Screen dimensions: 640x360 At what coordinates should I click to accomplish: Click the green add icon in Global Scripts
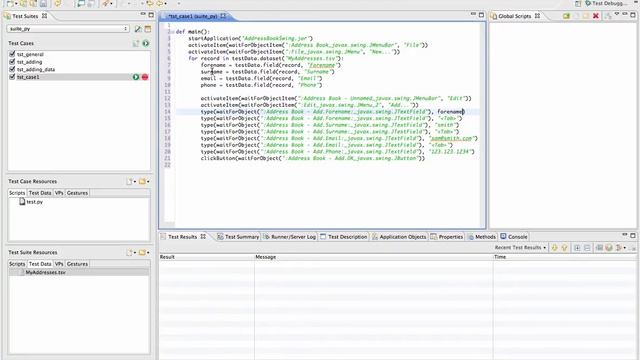tap(566, 16)
